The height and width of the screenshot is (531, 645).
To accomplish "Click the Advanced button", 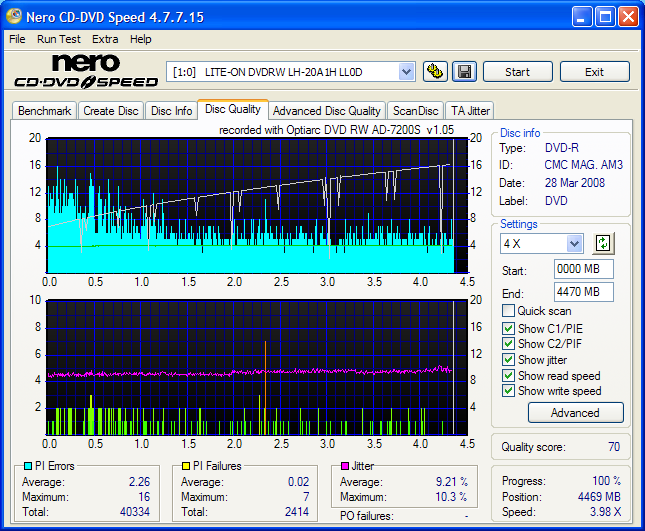I will [575, 412].
